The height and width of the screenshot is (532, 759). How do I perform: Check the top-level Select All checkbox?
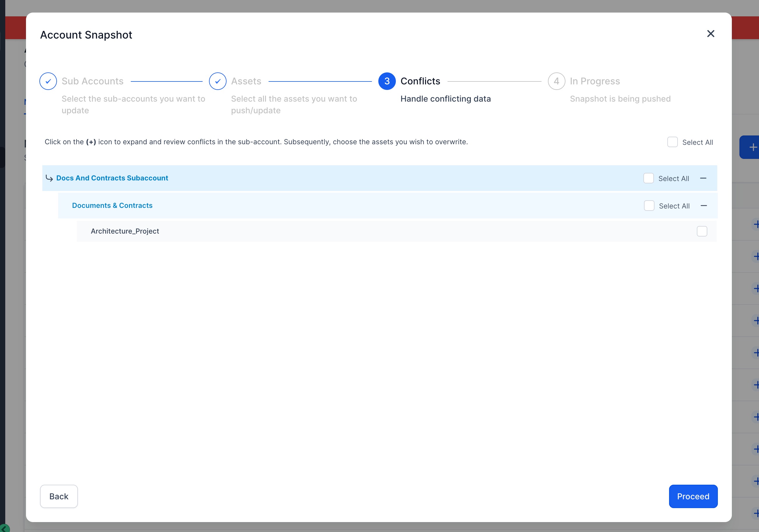click(672, 142)
